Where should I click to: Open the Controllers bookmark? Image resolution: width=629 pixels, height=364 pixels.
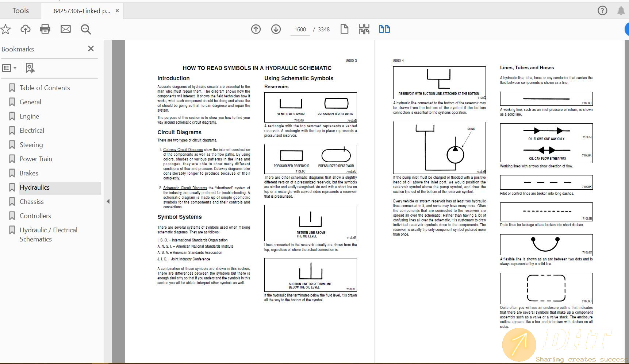[35, 216]
